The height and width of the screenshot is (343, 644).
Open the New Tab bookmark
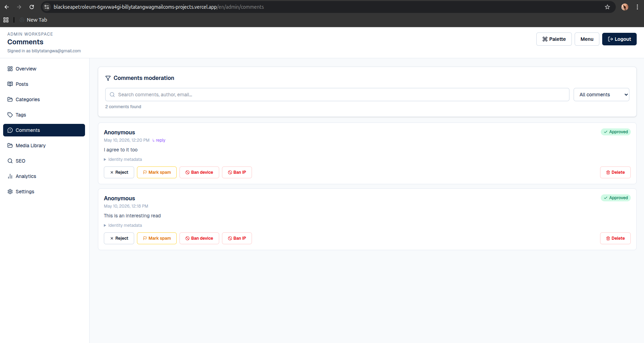(33, 20)
